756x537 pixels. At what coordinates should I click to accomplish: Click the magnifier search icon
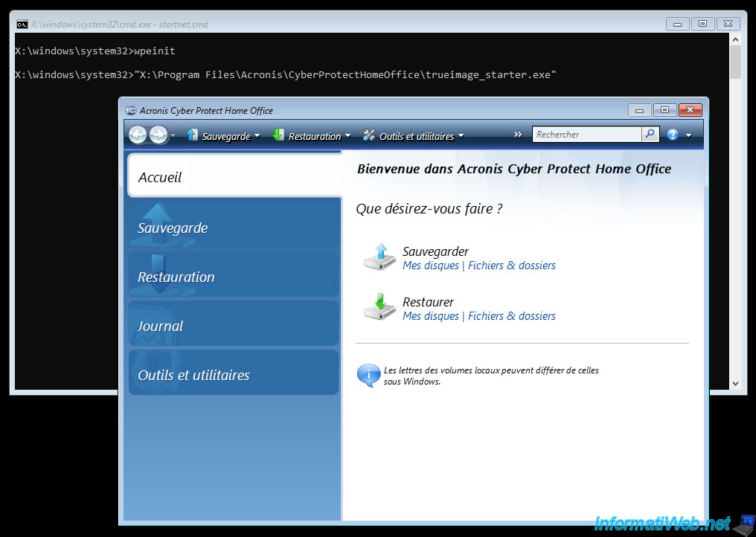(650, 135)
